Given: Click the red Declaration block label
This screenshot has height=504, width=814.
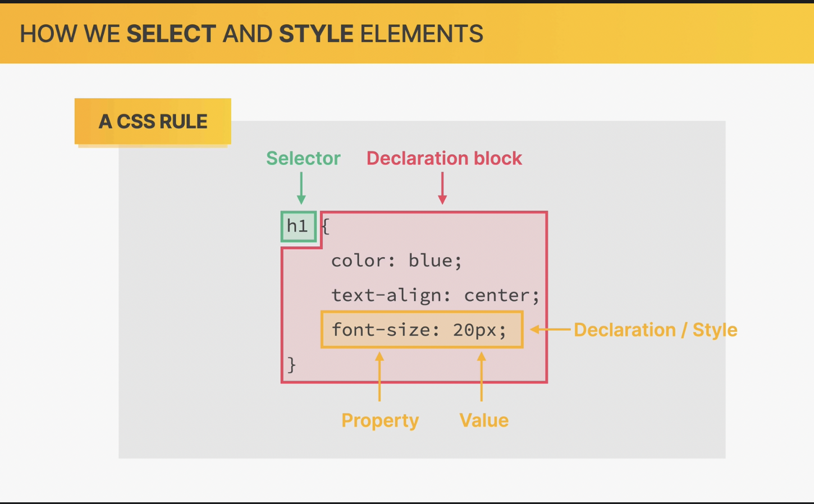Looking at the screenshot, I should tap(444, 158).
